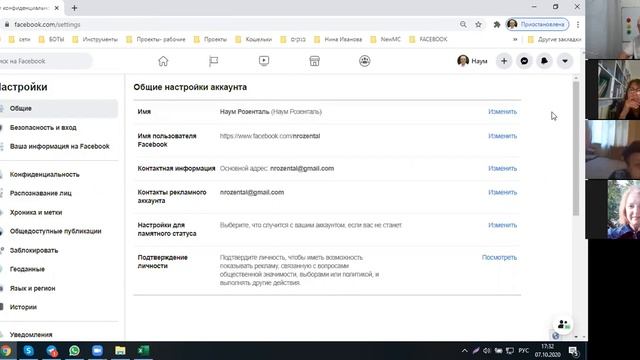Open WhatsApp from the taskbar

[74, 351]
